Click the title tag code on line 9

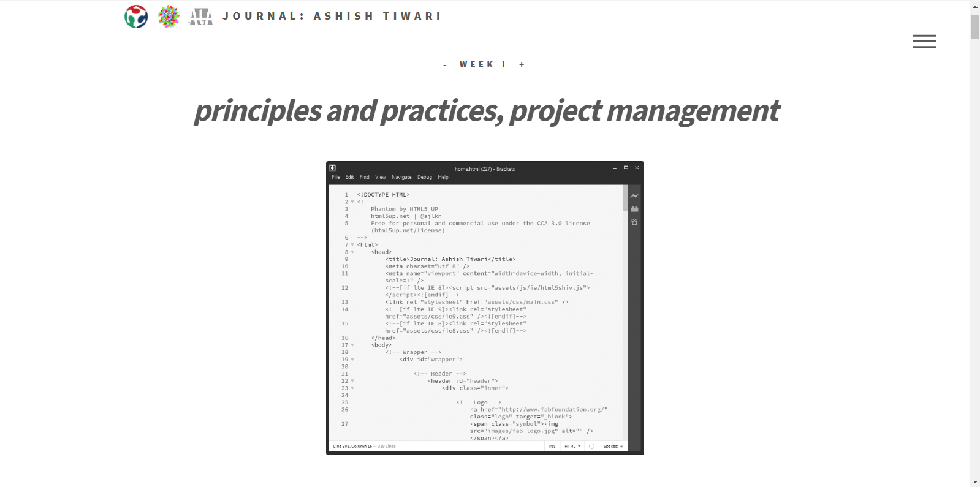pos(450,259)
